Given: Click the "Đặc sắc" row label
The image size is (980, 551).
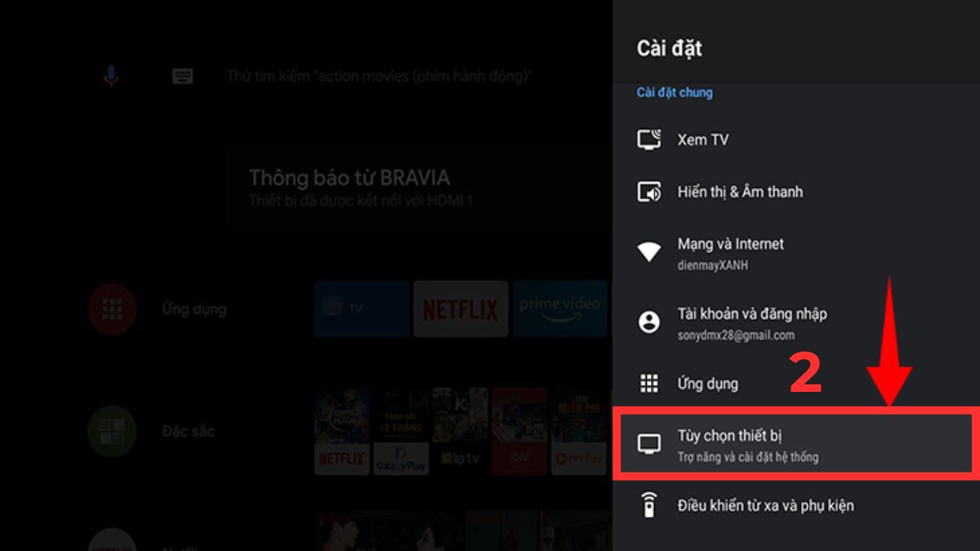Looking at the screenshot, I should coord(187,431).
